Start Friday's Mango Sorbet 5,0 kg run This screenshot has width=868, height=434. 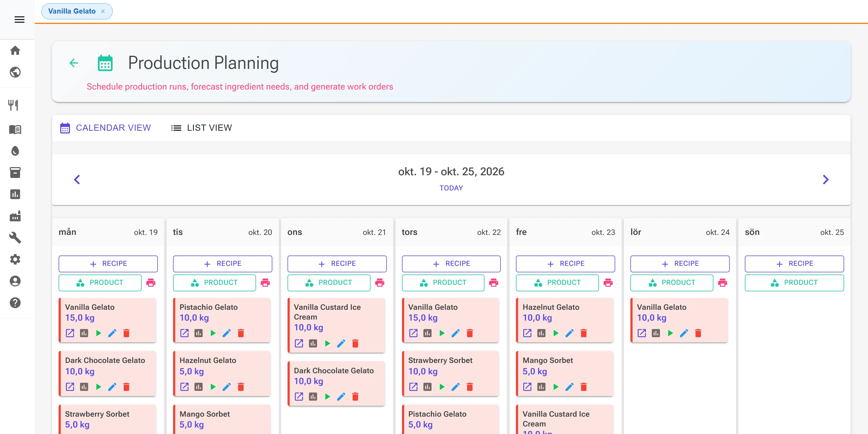tap(556, 387)
